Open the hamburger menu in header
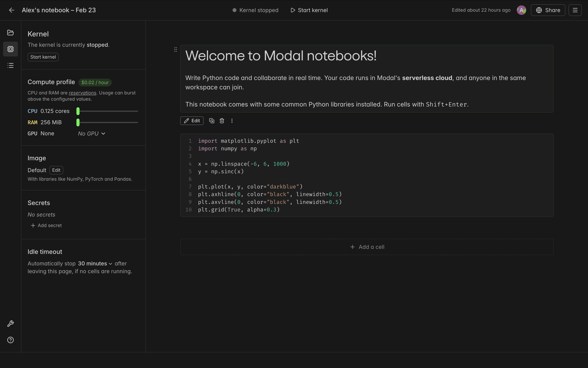This screenshot has height=368, width=588. point(575,10)
